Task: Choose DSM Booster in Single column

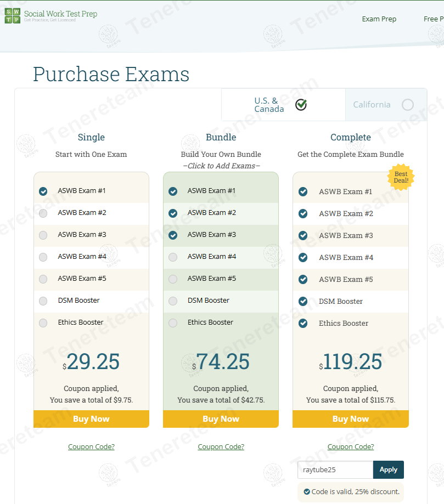Action: pos(43,301)
